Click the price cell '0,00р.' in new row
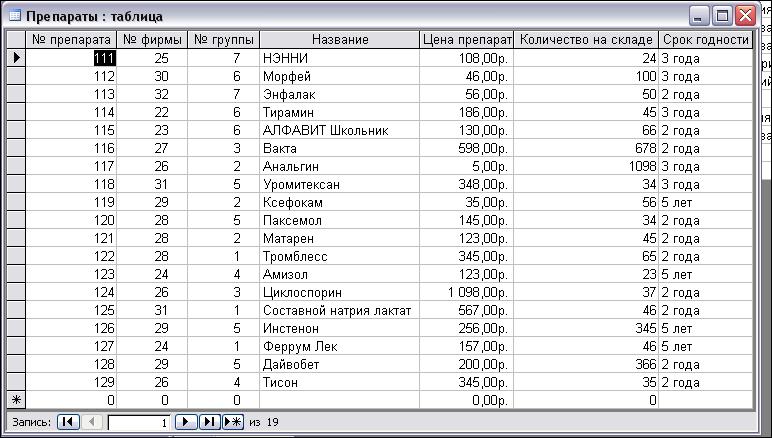 [x=467, y=400]
